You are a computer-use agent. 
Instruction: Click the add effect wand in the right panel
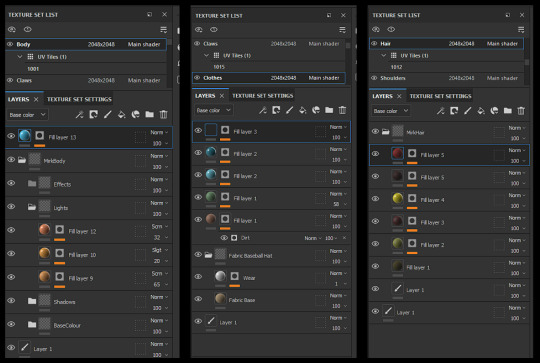tap(440, 111)
